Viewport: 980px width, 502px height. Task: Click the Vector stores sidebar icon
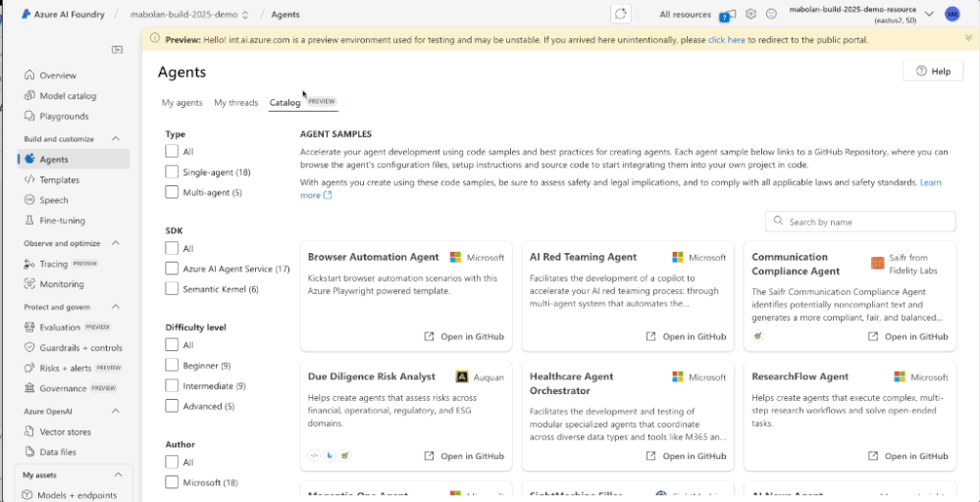[x=30, y=431]
